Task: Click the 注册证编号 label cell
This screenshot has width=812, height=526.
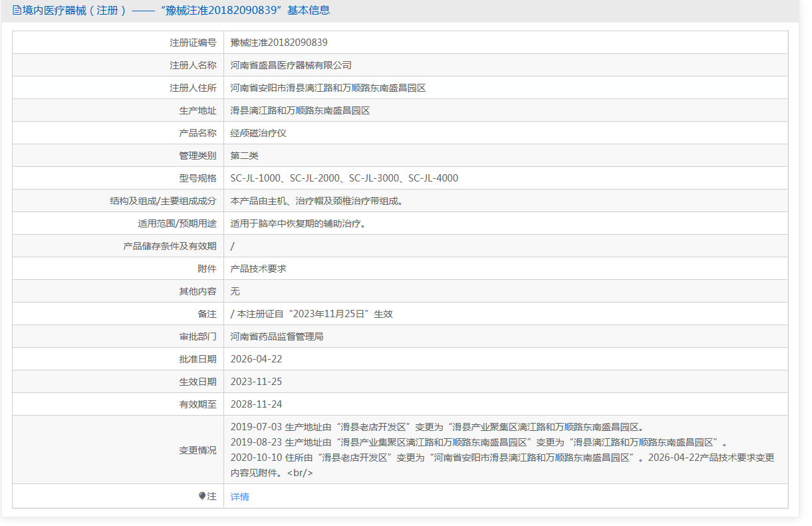Action: point(118,43)
